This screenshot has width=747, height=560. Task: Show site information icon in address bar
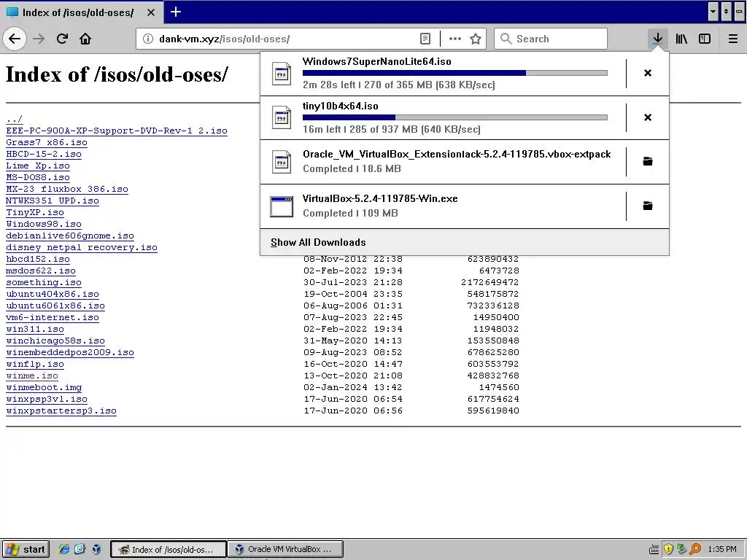148,39
